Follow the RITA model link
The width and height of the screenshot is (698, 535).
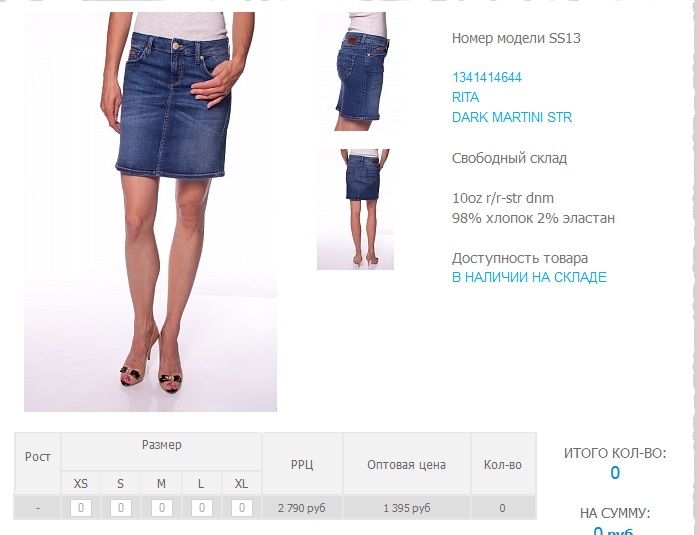pyautogui.click(x=466, y=97)
